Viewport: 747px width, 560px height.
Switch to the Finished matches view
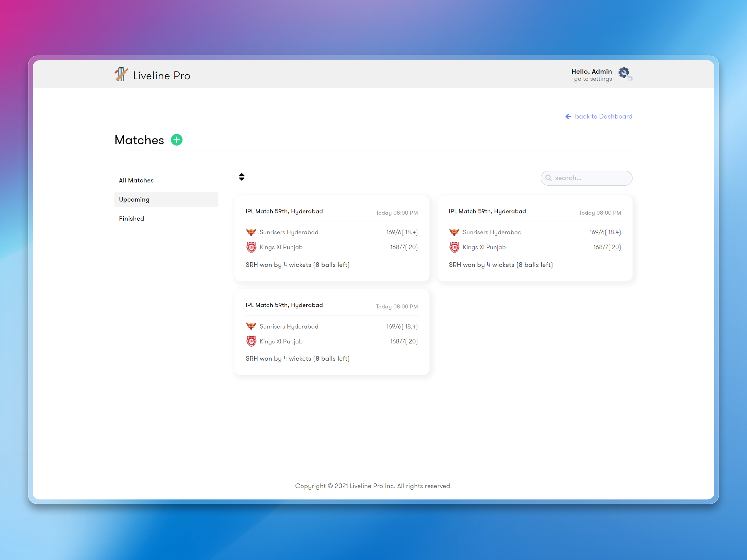(x=131, y=218)
